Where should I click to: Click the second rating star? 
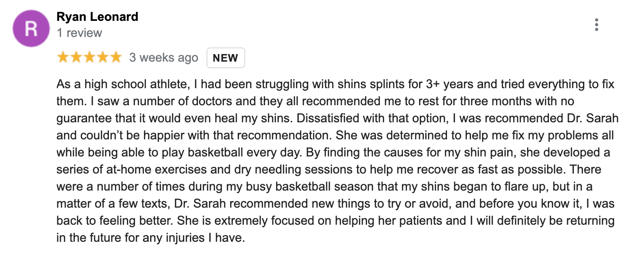(76, 58)
